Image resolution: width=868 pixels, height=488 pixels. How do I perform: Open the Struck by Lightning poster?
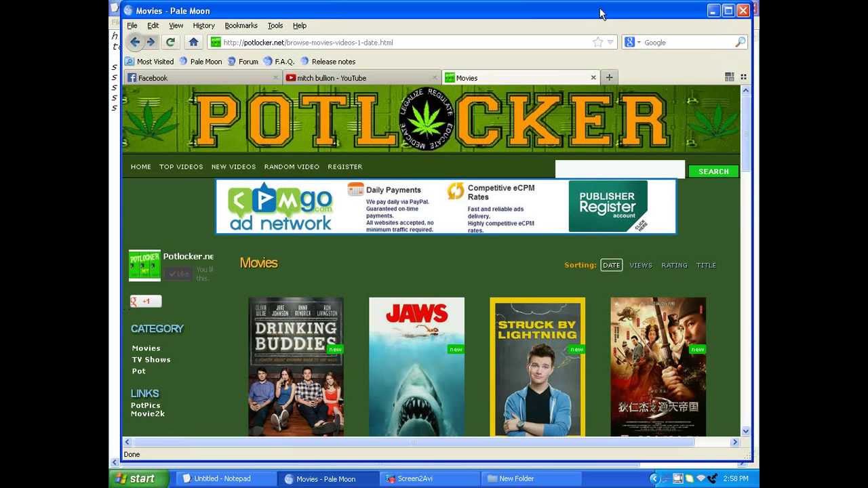tap(537, 367)
